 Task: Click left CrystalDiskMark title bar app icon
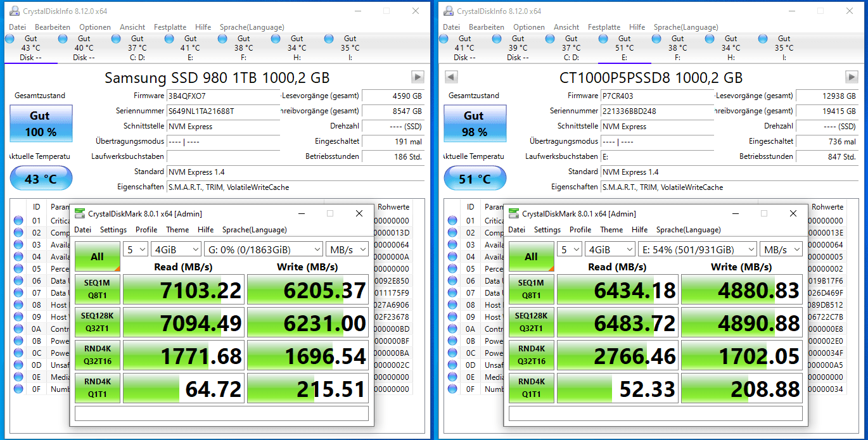coord(80,213)
